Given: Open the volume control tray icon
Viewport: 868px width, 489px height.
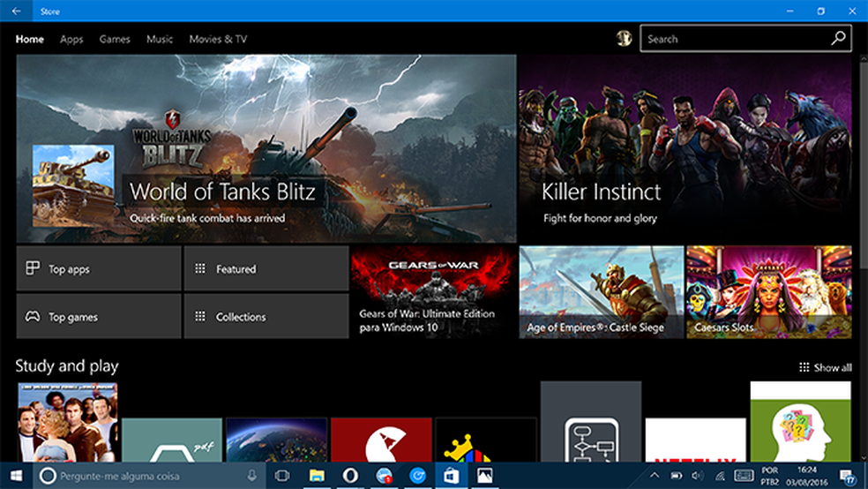Looking at the screenshot, I should [x=698, y=475].
